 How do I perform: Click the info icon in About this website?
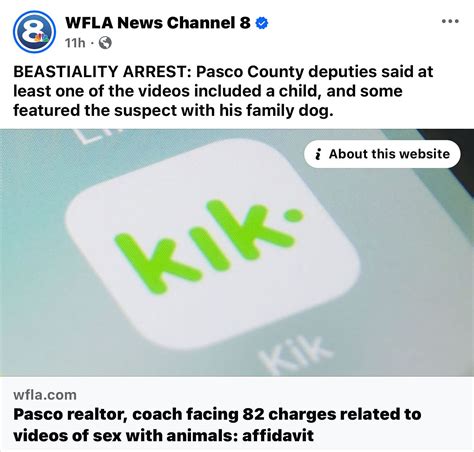318,154
